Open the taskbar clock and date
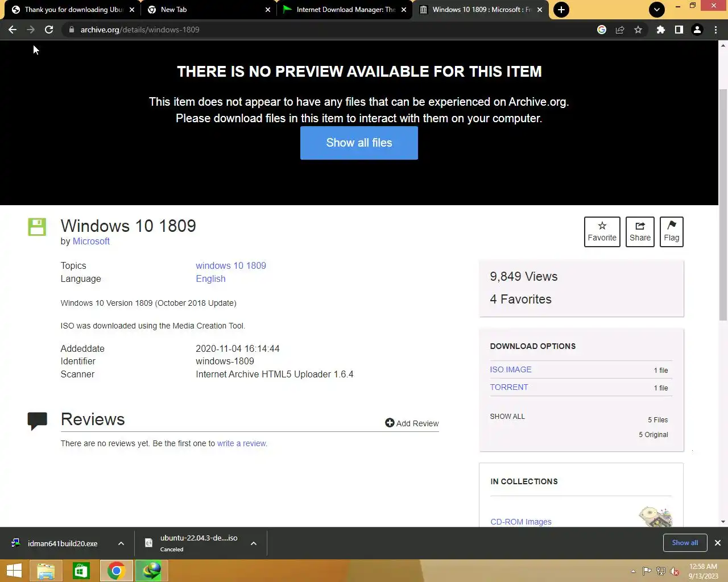The image size is (728, 582). point(703,571)
